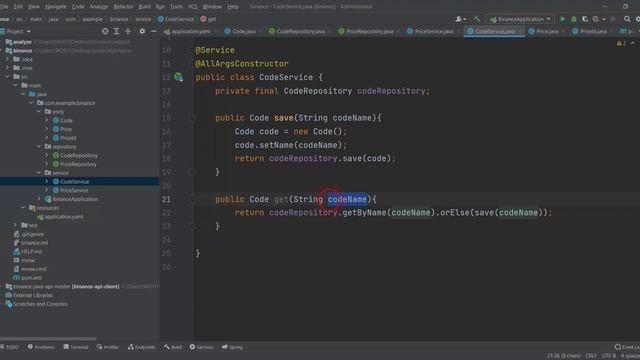Viewport: 640px width, 360px height.
Task: Click the Collapse All icon in Project panel
Action: point(128,31)
